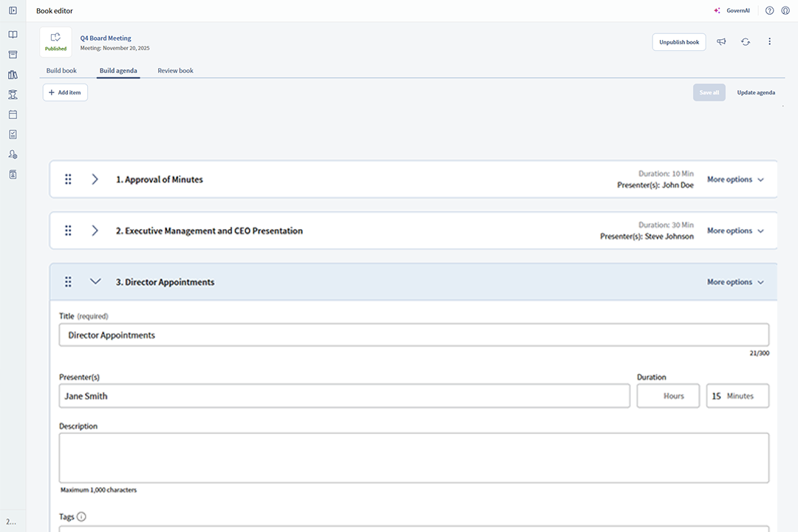798x532 pixels.
Task: Open the user settings icon in sidebar
Action: point(13,154)
